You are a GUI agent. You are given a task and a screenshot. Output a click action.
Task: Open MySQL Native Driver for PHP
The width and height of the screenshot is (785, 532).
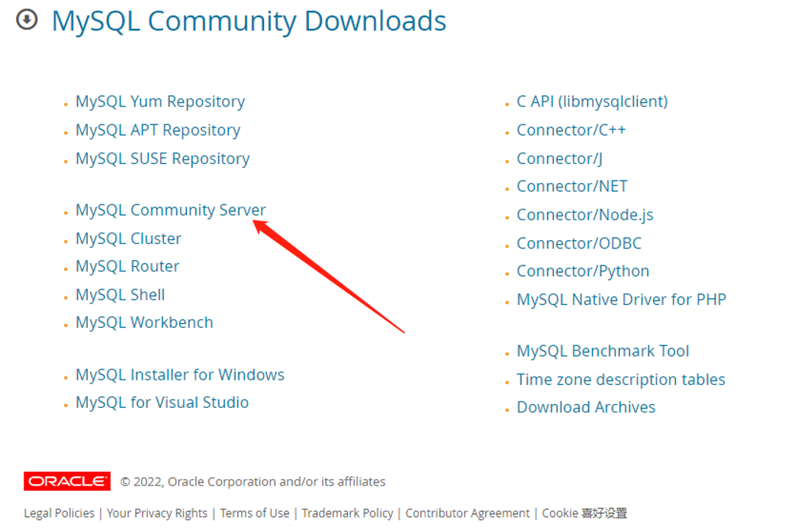(621, 300)
